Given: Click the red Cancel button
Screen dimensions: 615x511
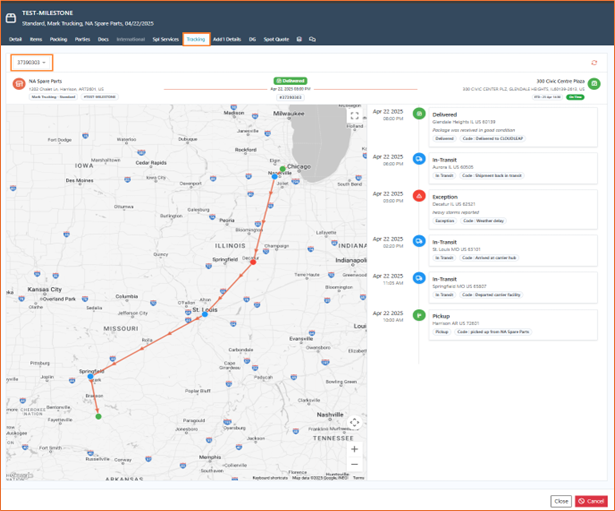Looking at the screenshot, I should tap(591, 501).
